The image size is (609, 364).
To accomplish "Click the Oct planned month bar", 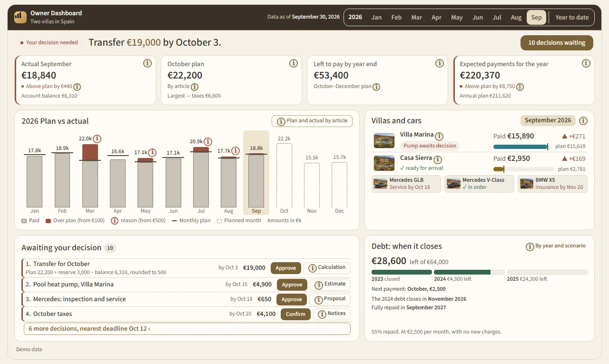I will pos(284,175).
